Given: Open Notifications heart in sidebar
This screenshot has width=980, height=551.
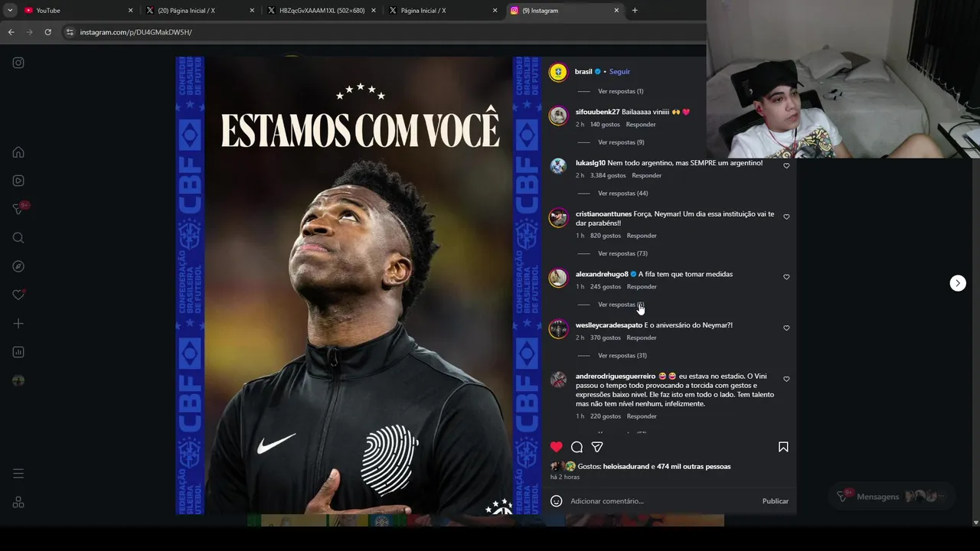Looking at the screenshot, I should [18, 295].
